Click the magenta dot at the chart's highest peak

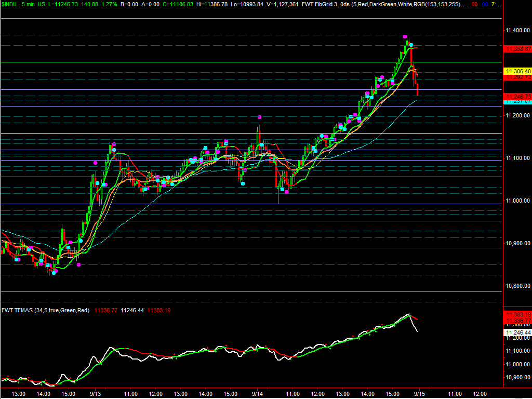click(405, 37)
